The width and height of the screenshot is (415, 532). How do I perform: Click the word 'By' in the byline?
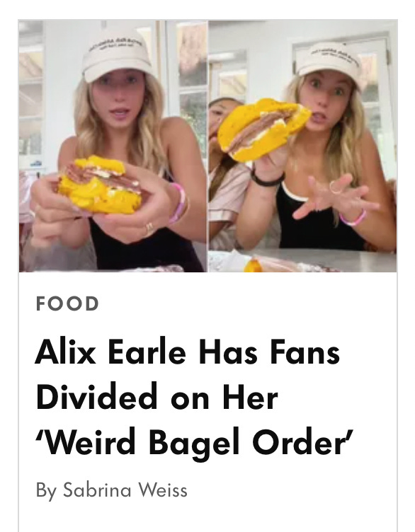click(46, 490)
